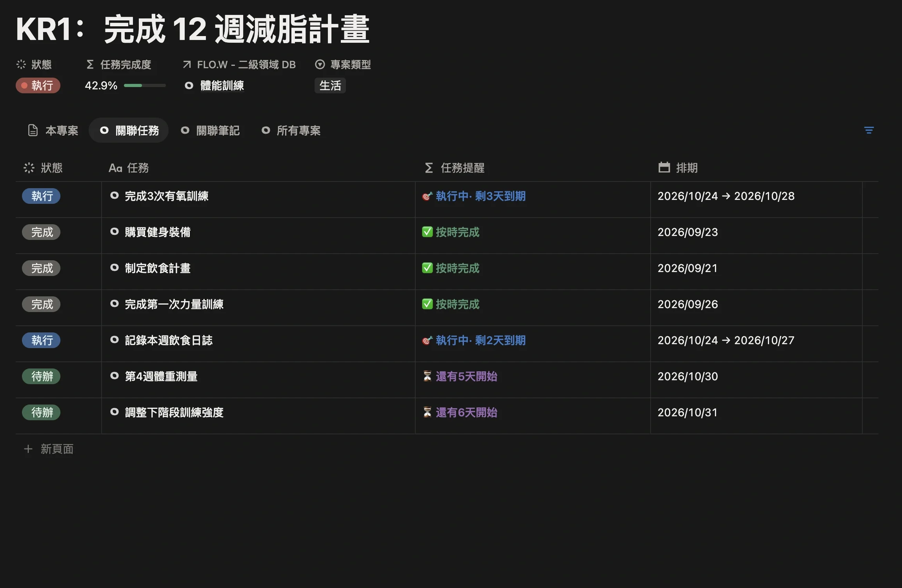902x588 pixels.
Task: Click the 42.9% task completion progress bar
Action: (x=145, y=85)
